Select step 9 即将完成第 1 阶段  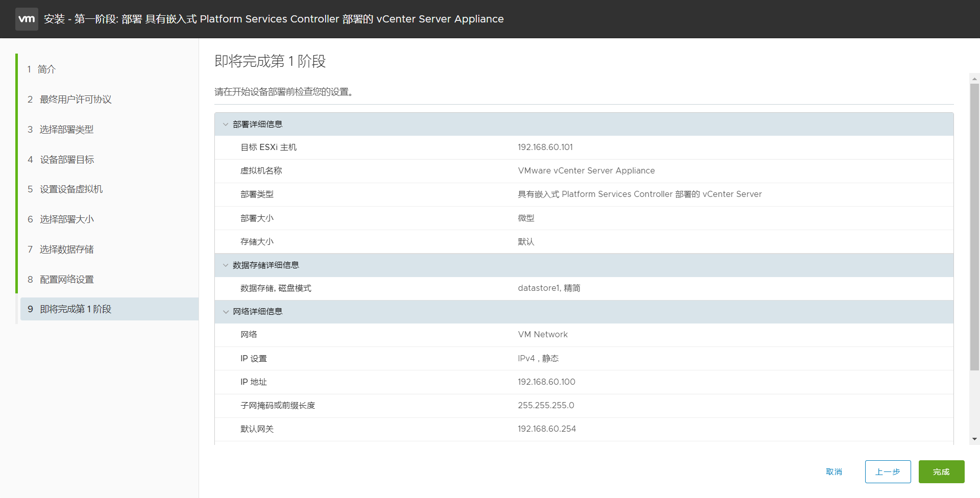point(109,309)
